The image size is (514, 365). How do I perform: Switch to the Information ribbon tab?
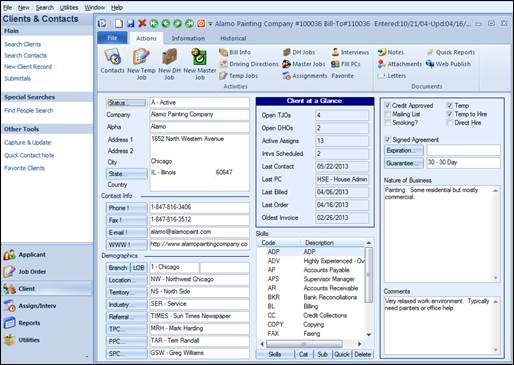188,38
